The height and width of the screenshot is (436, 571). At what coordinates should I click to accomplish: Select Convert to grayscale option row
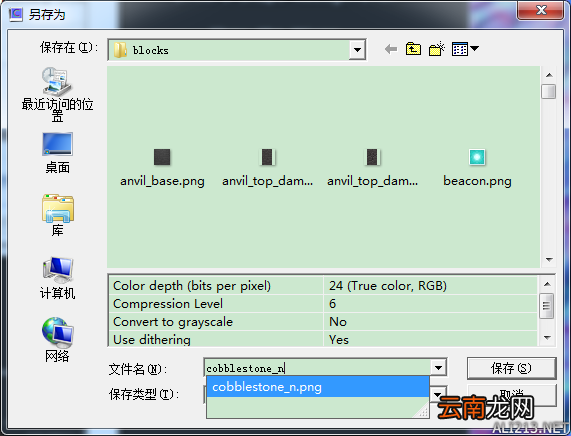[x=323, y=322]
